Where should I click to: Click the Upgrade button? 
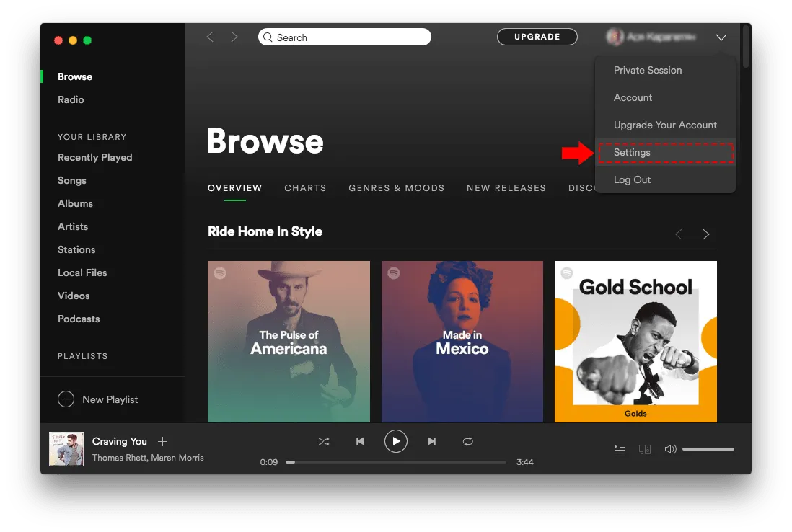(x=537, y=36)
